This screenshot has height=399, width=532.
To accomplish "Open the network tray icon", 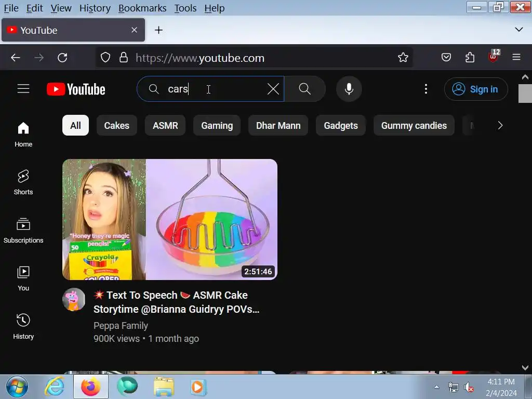I will point(453,387).
